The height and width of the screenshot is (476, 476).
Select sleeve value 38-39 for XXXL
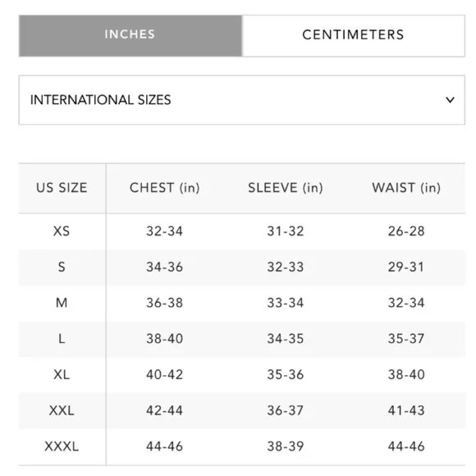[x=286, y=446]
